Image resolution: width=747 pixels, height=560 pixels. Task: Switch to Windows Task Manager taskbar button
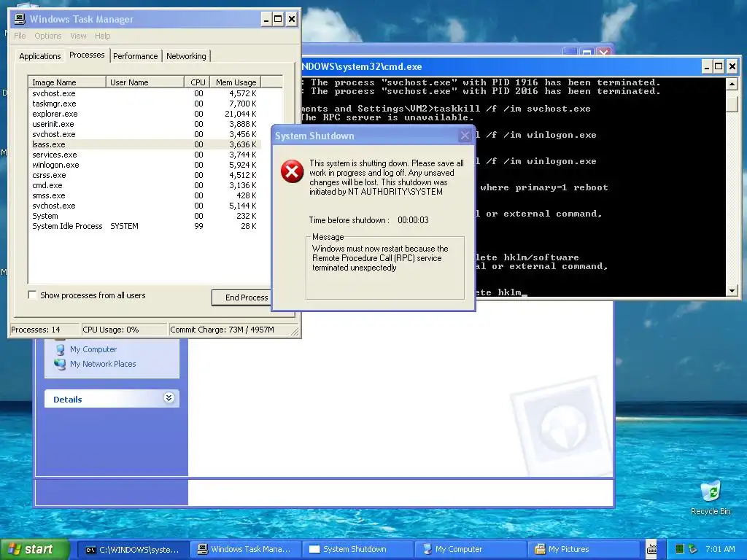click(245, 550)
